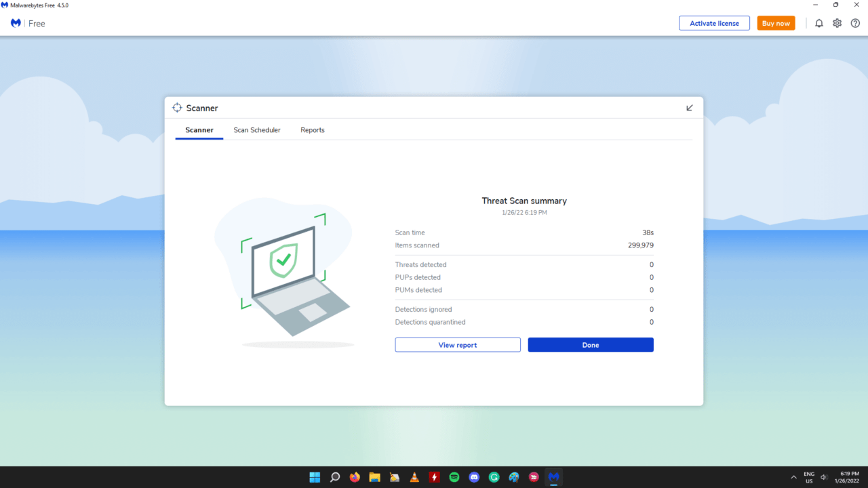Select the Scanner tab
868x488 pixels.
click(x=199, y=130)
